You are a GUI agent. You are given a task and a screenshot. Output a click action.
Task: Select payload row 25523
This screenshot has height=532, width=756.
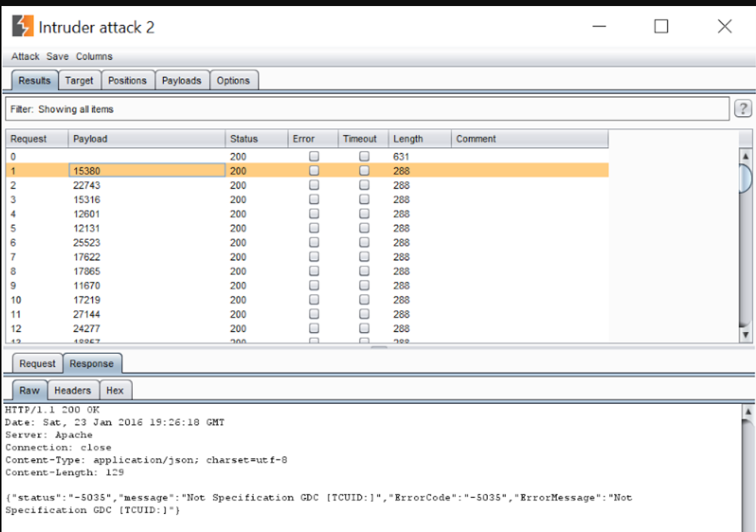click(307, 242)
